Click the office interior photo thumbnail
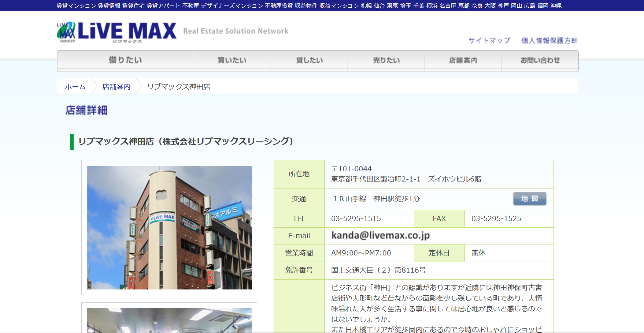 point(169,320)
